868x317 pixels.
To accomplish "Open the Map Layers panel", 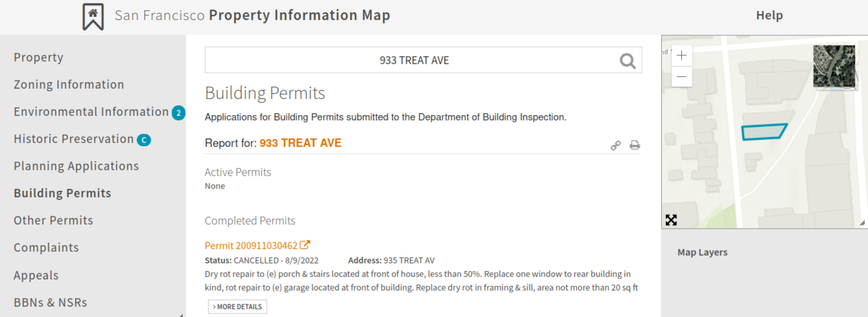I will point(703,252).
